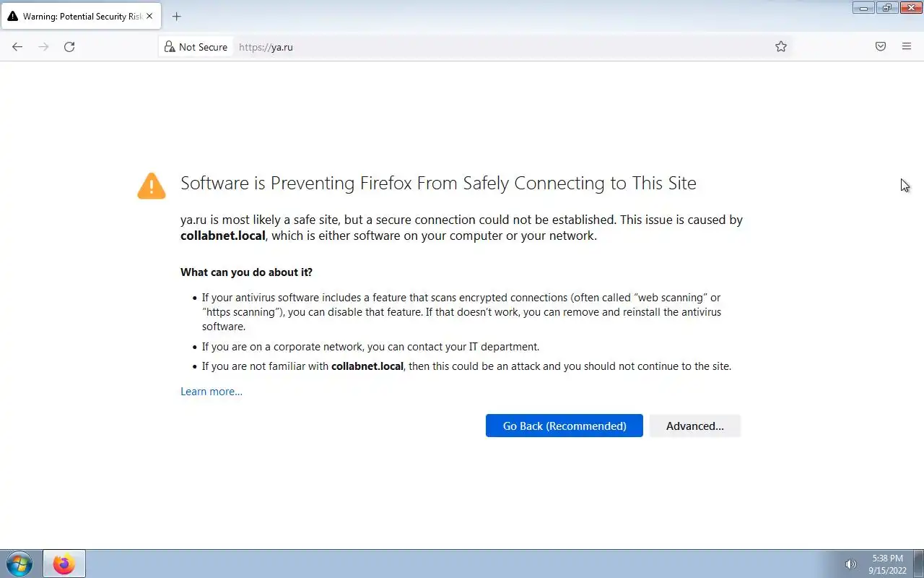Click the orange warning triangle icon
This screenshot has width=924, height=578.
[x=152, y=186]
